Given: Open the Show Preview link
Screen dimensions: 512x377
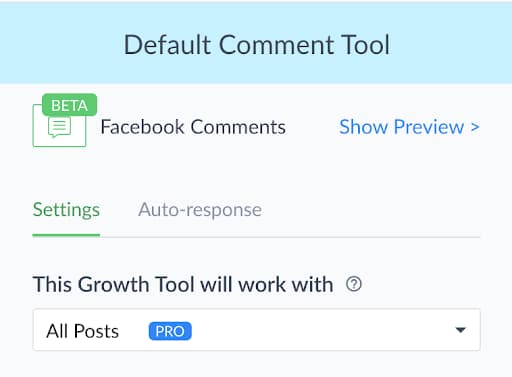Looking at the screenshot, I should click(409, 127).
